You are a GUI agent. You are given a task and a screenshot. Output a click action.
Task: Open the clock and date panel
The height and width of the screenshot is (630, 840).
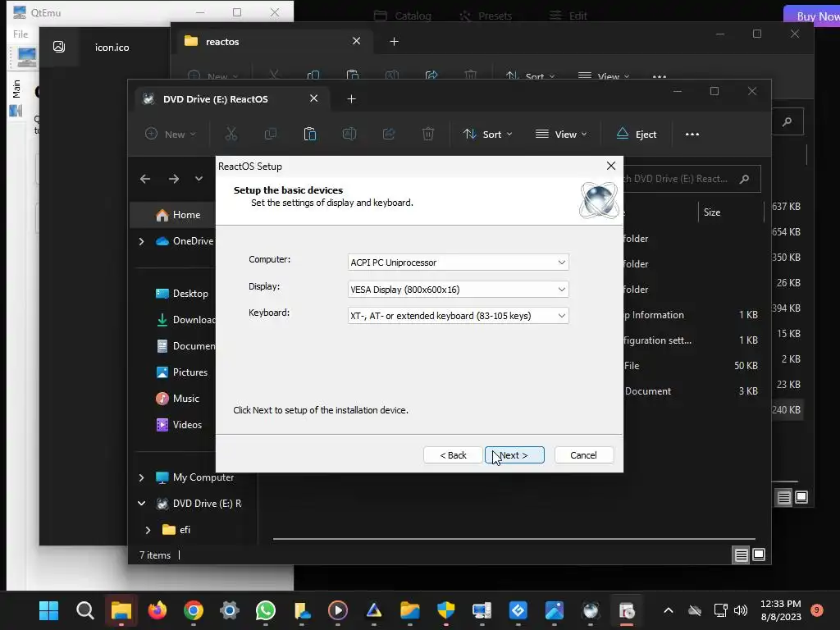click(x=781, y=610)
